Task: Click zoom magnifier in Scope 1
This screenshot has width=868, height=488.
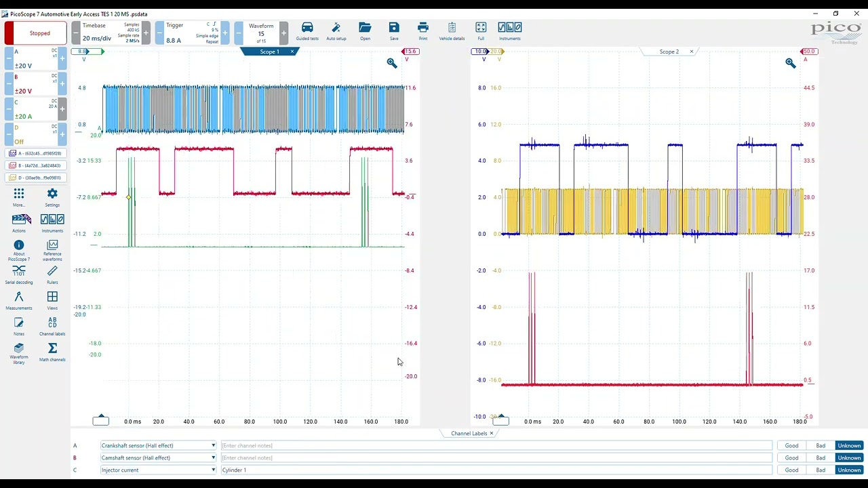Action: [x=392, y=63]
